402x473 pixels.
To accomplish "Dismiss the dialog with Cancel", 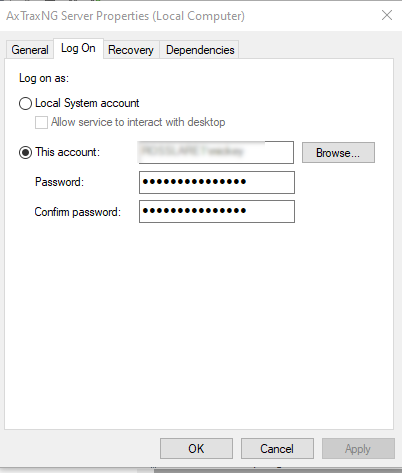I will 277,449.
